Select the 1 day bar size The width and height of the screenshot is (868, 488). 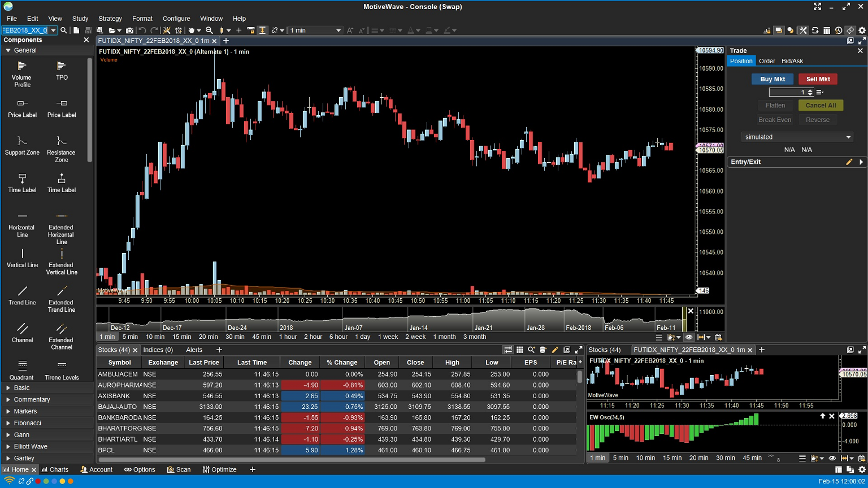coord(362,337)
